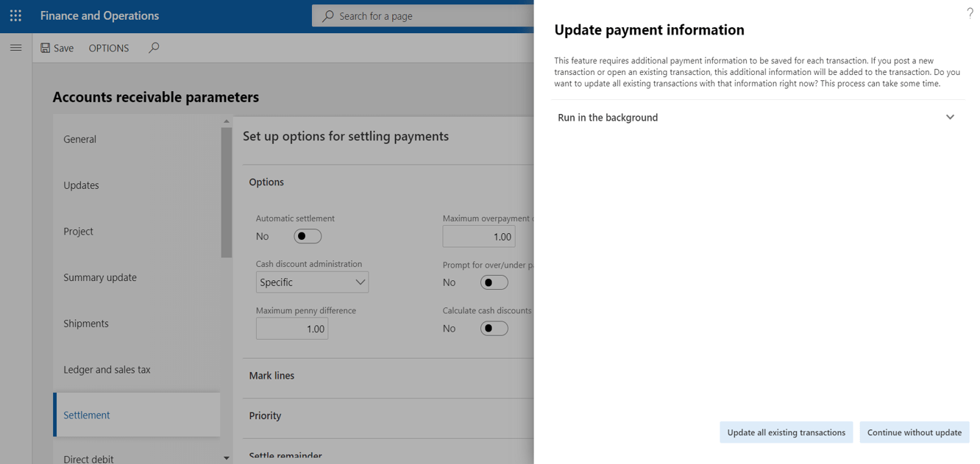Click the Save disk icon
The width and height of the screenshot is (980, 464).
46,48
